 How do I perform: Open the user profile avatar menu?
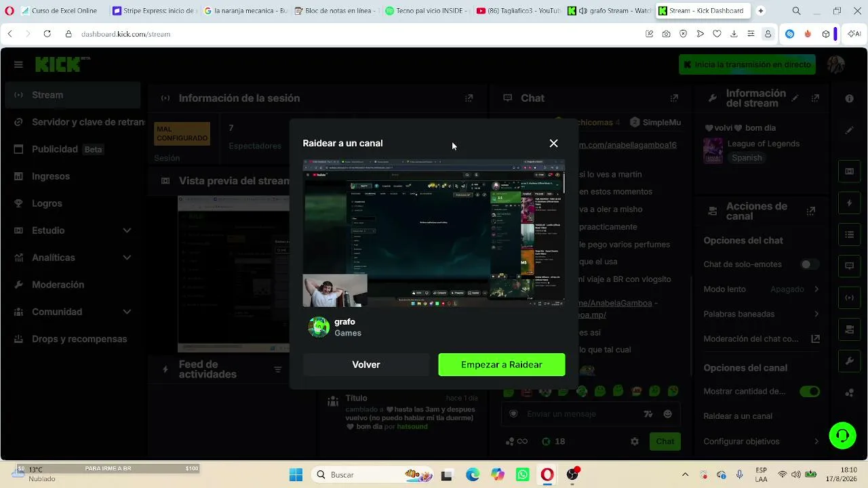[835, 64]
